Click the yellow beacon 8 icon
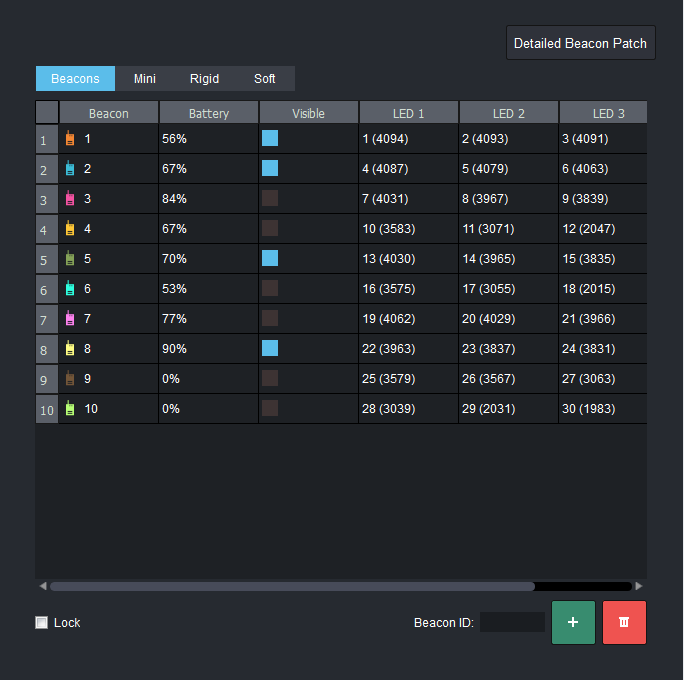 70,349
